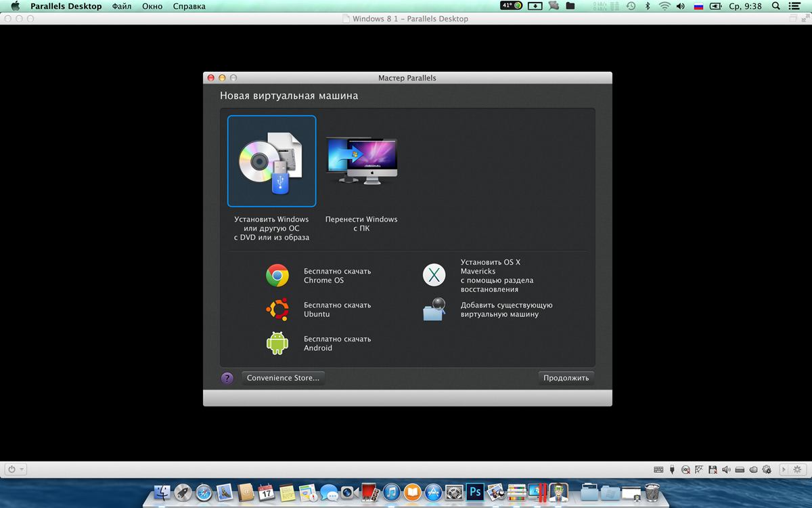
Task: Choose "Бесплатно скачать Ubuntu" text
Action: [x=338, y=310]
